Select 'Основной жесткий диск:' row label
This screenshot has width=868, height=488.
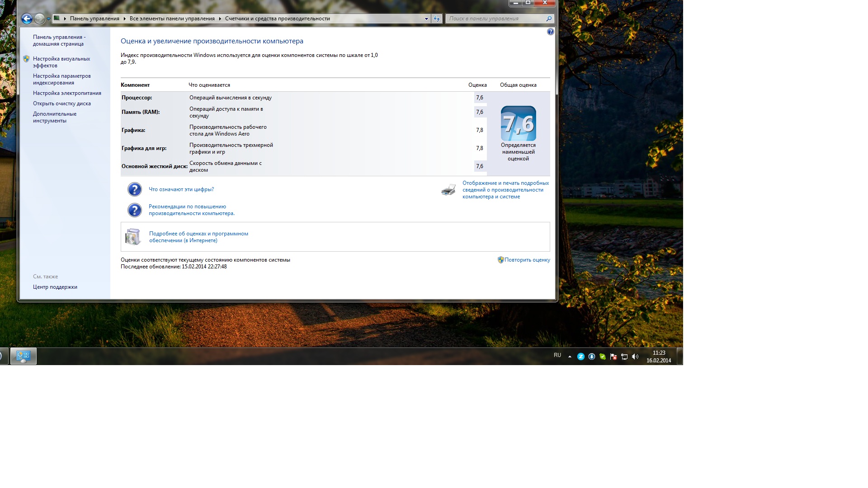point(155,166)
